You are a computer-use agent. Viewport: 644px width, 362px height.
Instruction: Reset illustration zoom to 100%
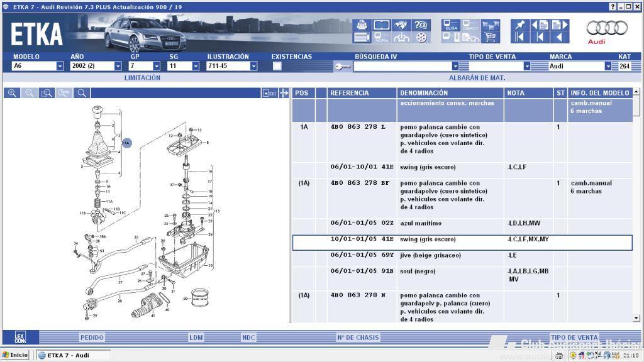(x=64, y=93)
